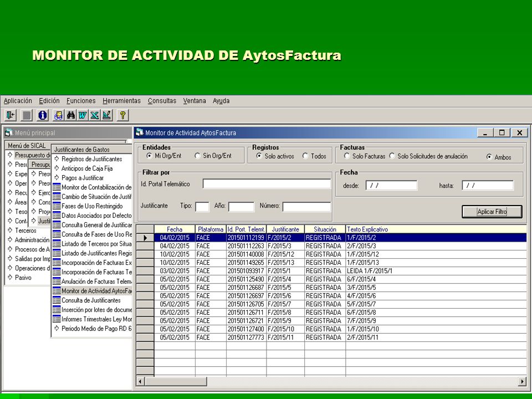Open the Edición menu
532x399 pixels.
pos(49,101)
